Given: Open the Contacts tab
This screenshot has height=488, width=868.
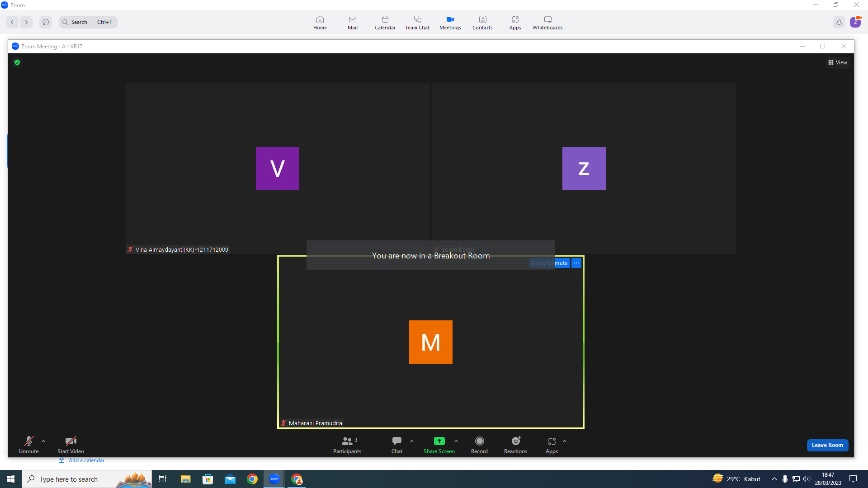Looking at the screenshot, I should coord(482,23).
